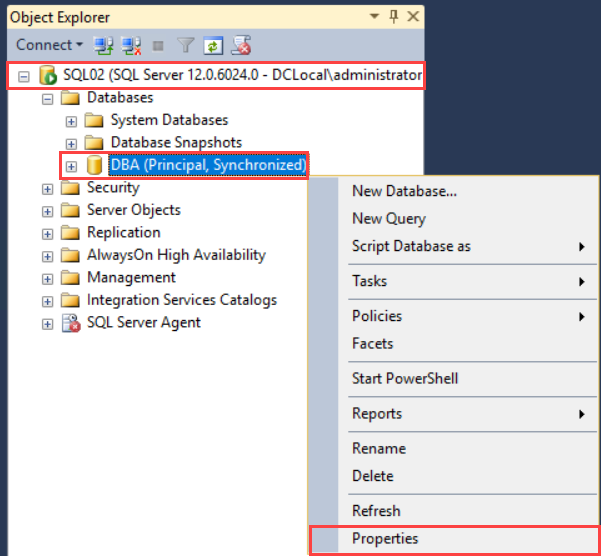Select the Integration Services Catalogs label
This screenshot has height=556, width=601.
182,300
